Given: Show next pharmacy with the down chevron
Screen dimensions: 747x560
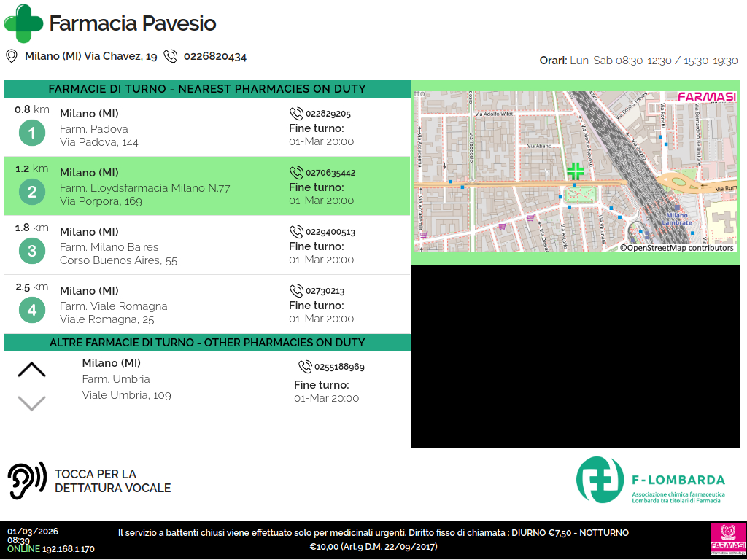Looking at the screenshot, I should click(31, 402).
